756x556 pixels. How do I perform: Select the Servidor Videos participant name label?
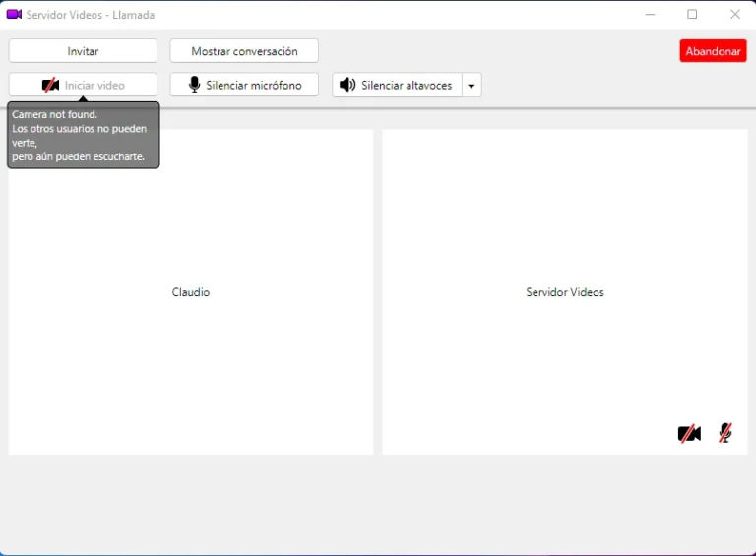(565, 292)
